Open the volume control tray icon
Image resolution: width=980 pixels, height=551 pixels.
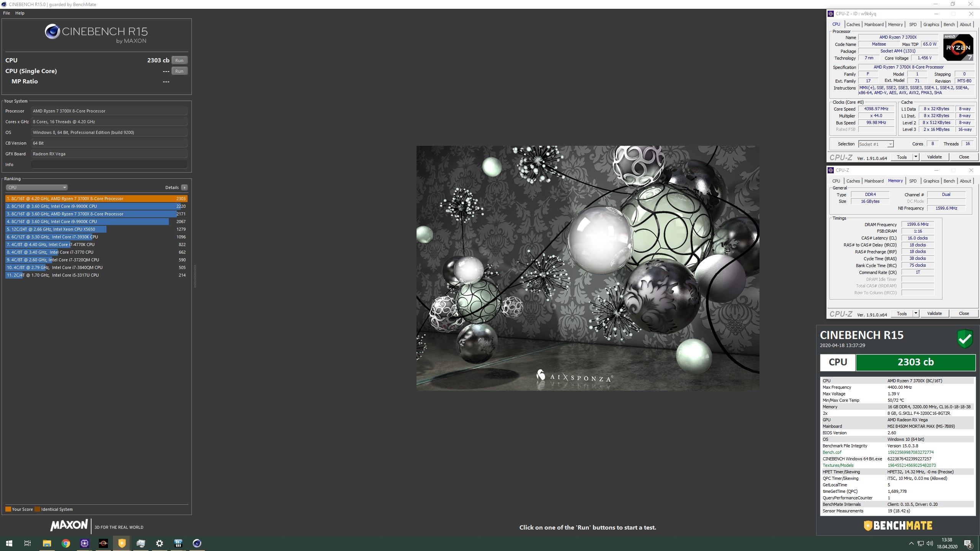[929, 543]
